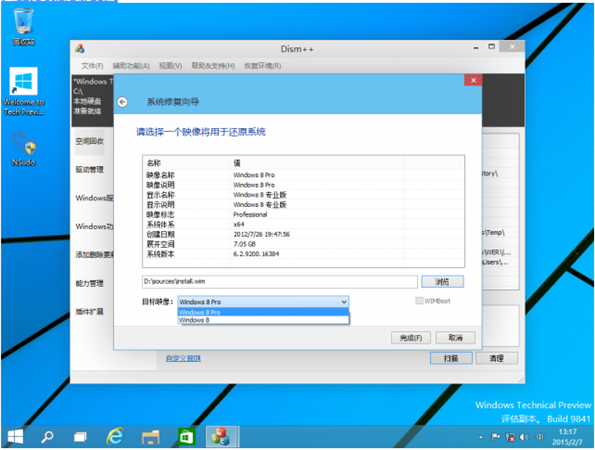The image size is (595, 450).
Task: Open the 恢复环境(R) menu
Action: coord(263,66)
